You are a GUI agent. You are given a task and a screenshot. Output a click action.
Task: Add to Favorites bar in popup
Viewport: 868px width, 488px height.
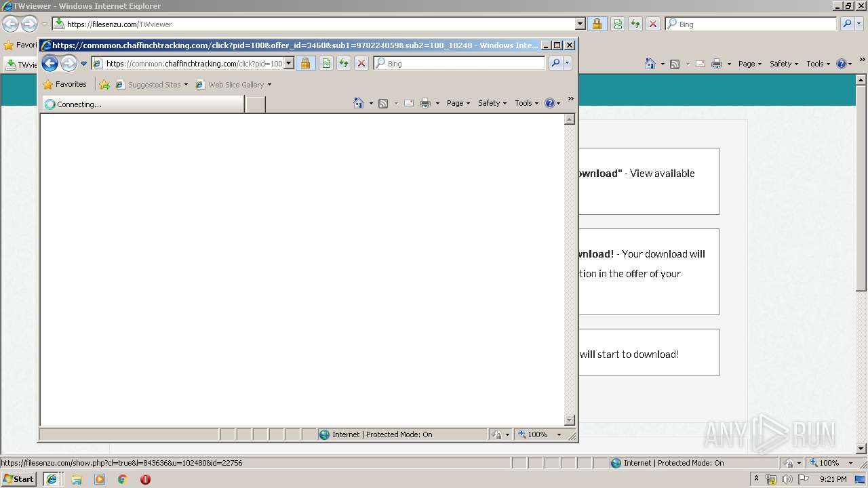[104, 85]
